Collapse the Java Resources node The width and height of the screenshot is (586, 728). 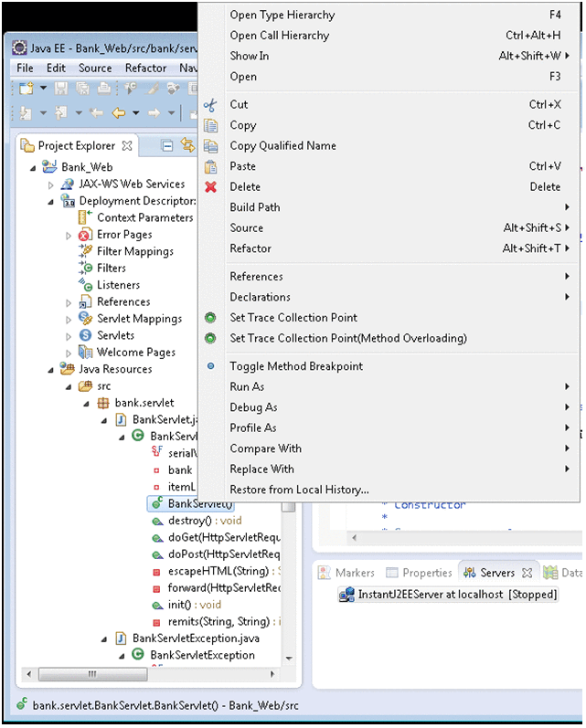click(x=50, y=370)
